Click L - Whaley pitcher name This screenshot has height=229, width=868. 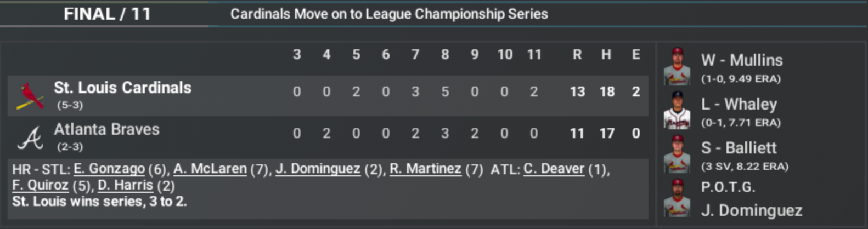pyautogui.click(x=739, y=104)
